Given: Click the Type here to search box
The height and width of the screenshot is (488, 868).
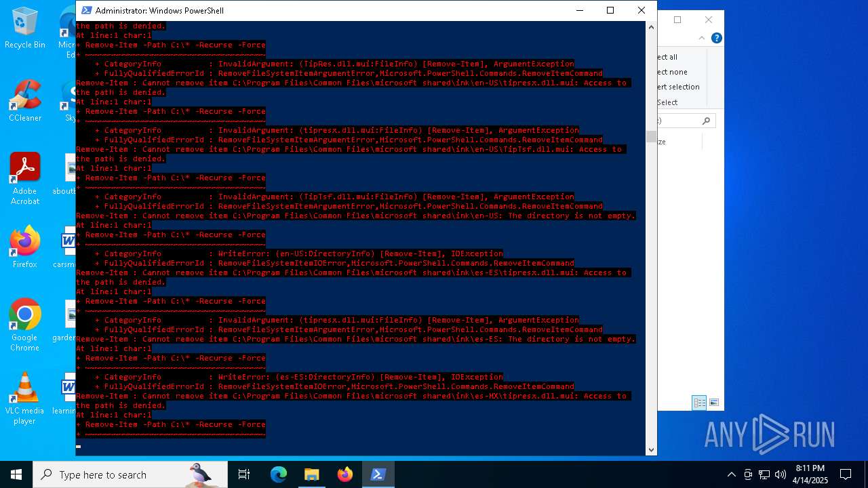Looking at the screenshot, I should [x=129, y=474].
